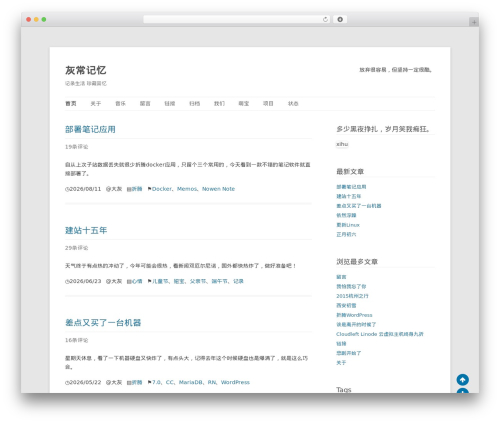
Task: Click the 浏览最多文章 sidebar heading
Action: pos(357,262)
